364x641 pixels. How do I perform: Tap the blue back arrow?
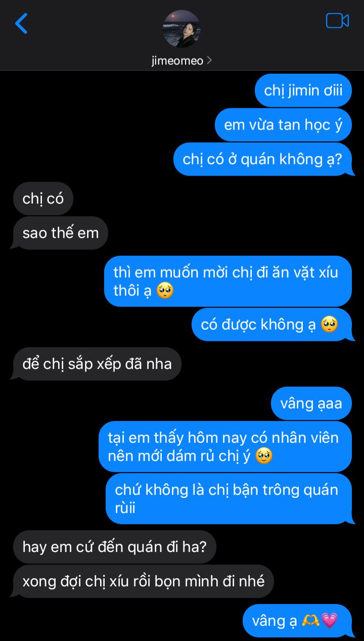coord(21,23)
